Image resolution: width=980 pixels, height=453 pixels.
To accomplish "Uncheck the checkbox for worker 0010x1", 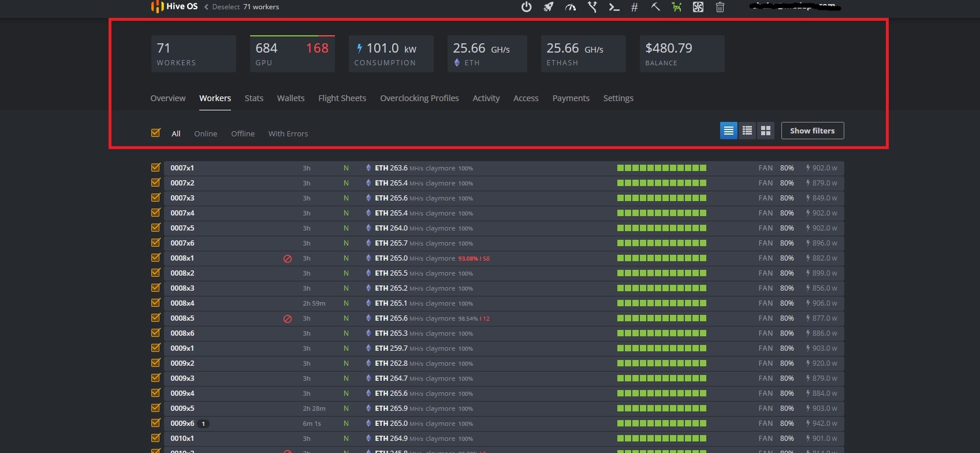I will (155, 438).
